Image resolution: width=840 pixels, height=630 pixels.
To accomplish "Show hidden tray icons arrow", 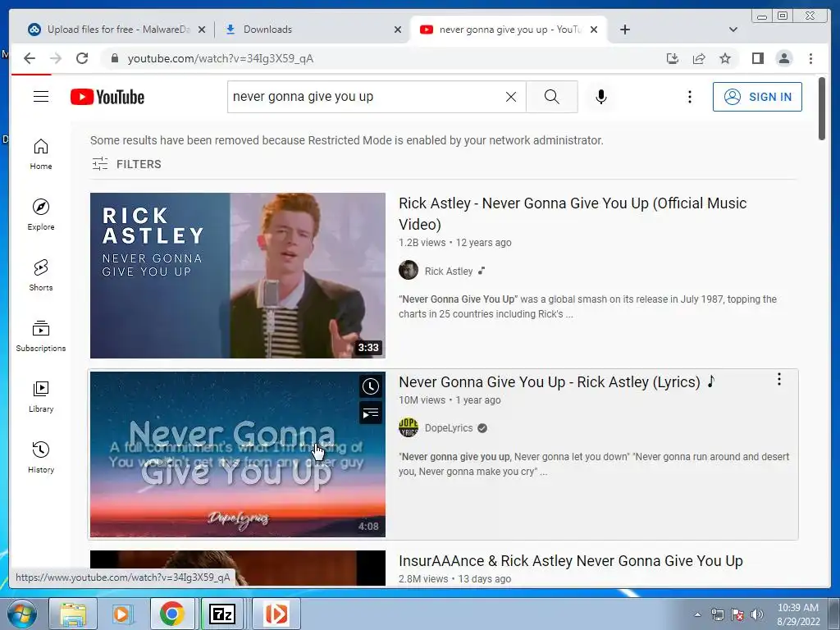I will tap(697, 614).
